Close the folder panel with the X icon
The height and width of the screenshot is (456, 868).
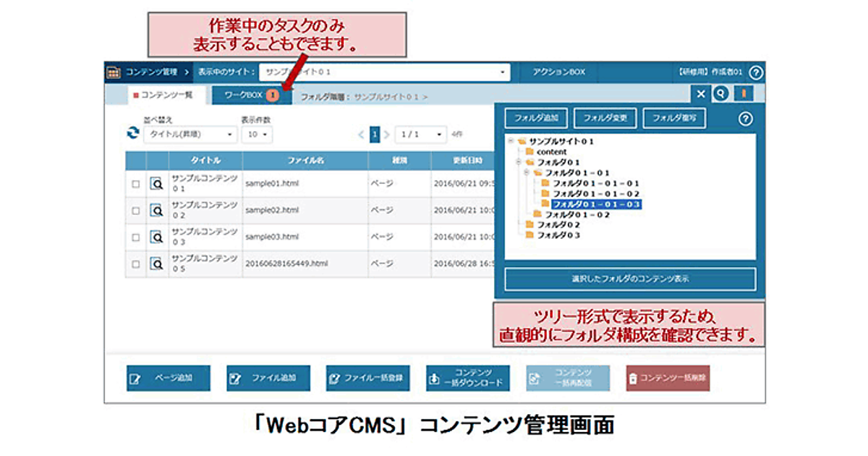point(700,94)
